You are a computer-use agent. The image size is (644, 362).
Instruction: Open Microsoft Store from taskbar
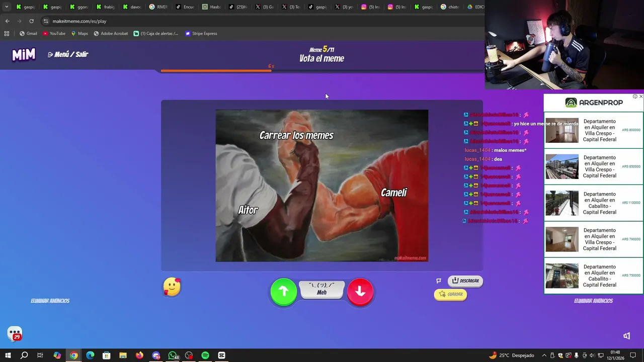click(x=106, y=355)
